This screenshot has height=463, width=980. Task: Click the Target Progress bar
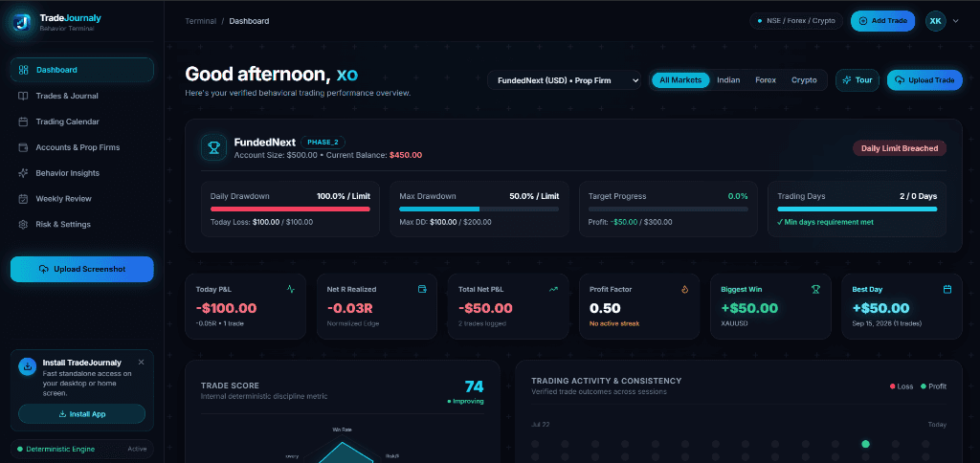[x=668, y=209]
